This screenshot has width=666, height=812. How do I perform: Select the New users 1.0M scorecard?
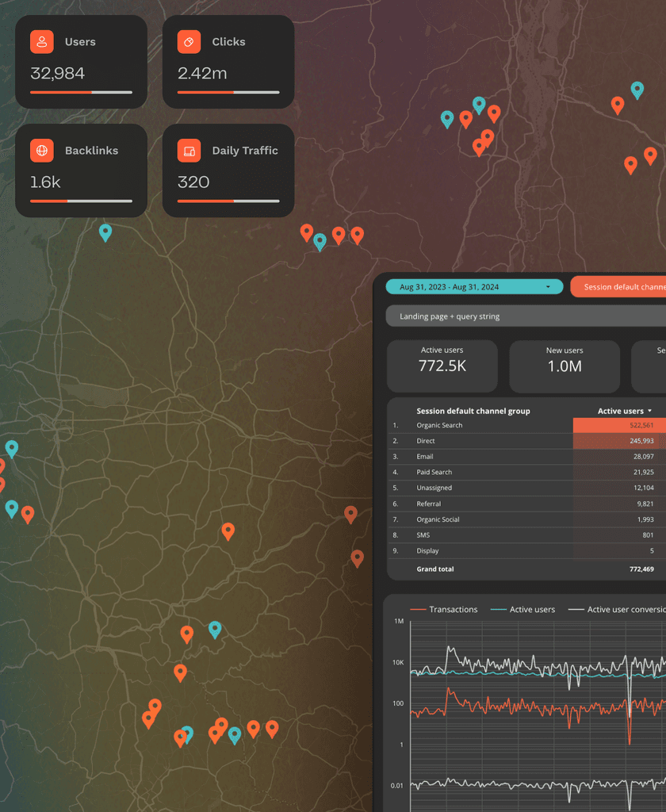565,366
